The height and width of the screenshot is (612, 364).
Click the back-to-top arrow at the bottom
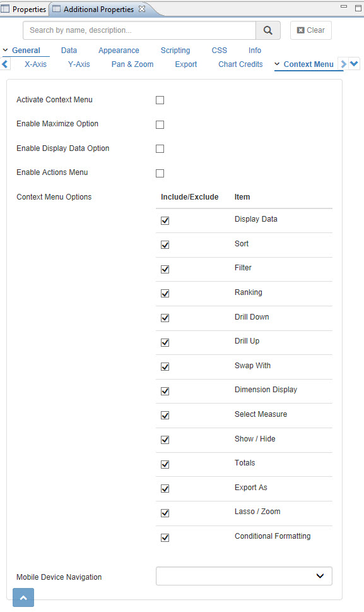[x=23, y=597]
